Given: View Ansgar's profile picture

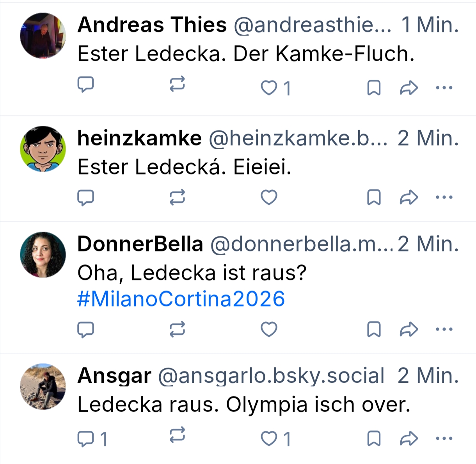Looking at the screenshot, I should [43, 387].
